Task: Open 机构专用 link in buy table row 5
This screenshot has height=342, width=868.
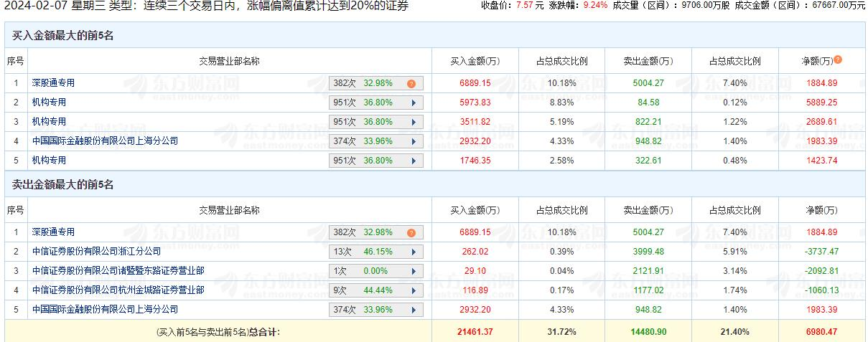Action: tap(49, 161)
